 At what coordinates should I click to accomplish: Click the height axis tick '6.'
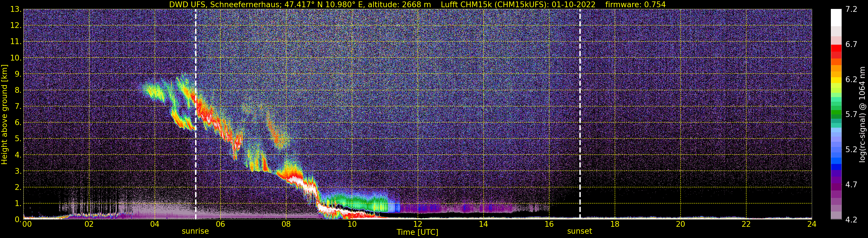pyautogui.click(x=18, y=123)
